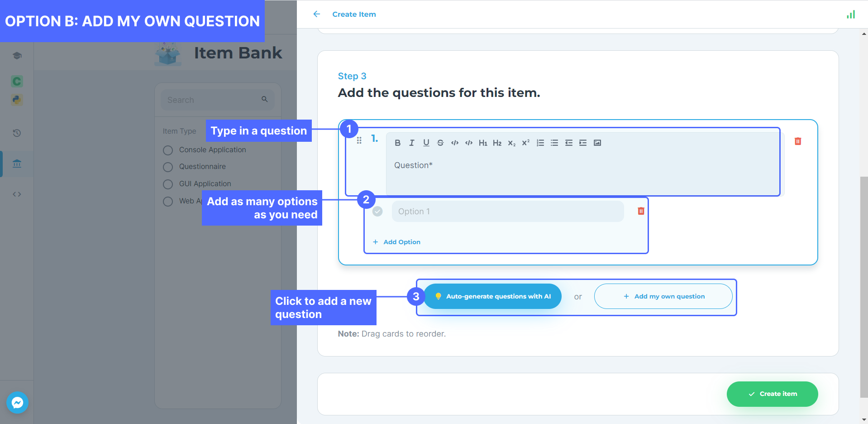
Task: Go back using the Create Item arrow
Action: (x=317, y=14)
